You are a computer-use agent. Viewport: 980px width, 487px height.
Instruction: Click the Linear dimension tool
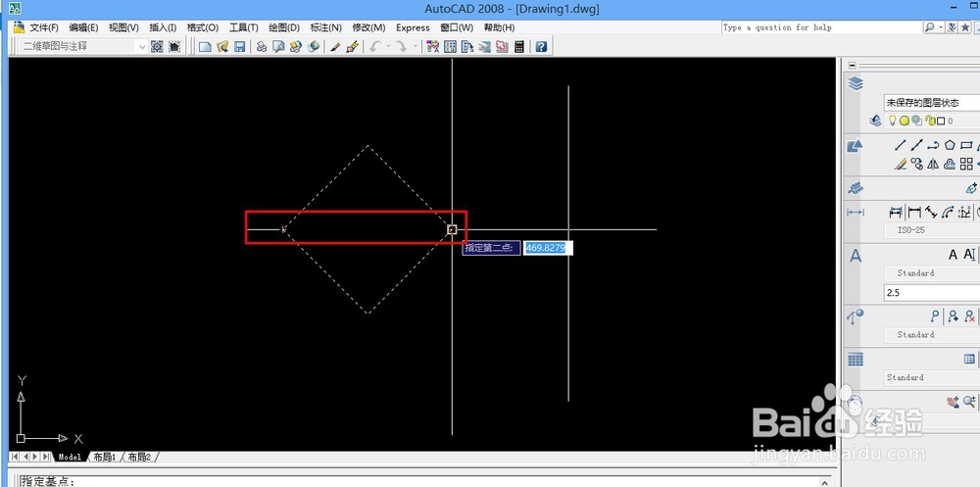(915, 213)
